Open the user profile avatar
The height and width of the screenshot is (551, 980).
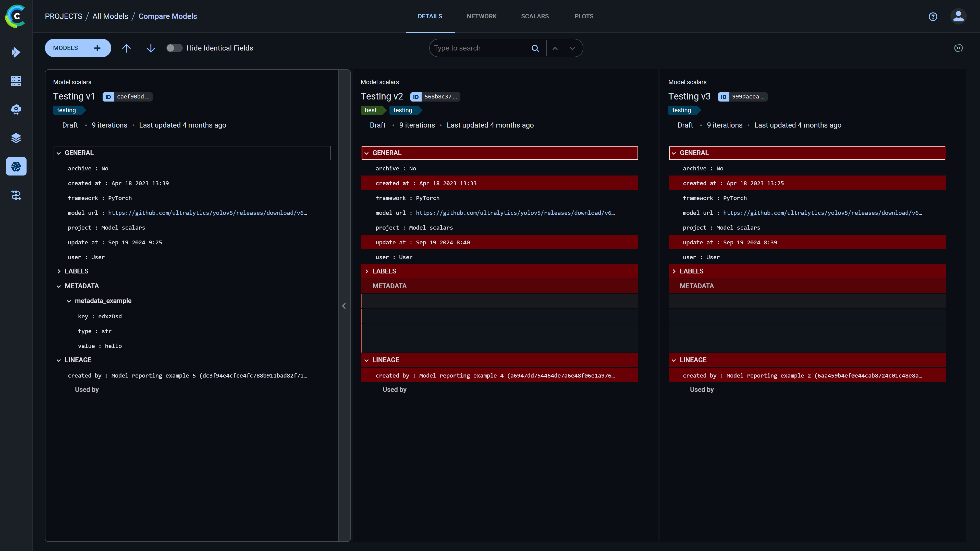958,16
